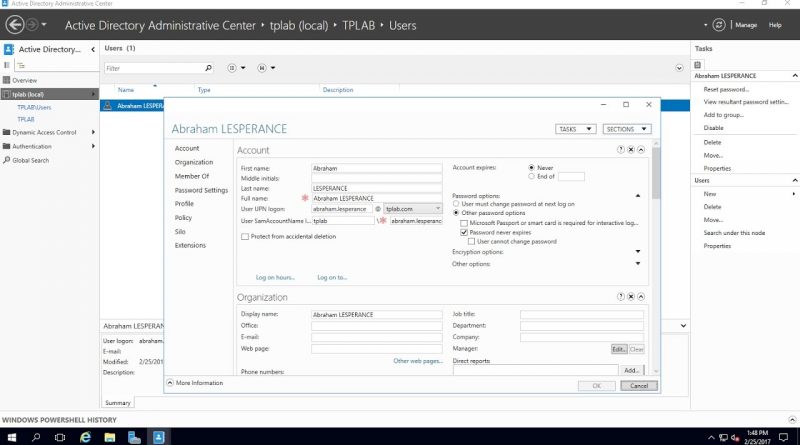Open the Manage menu
Screen dimensions: 800x445
click(x=746, y=24)
